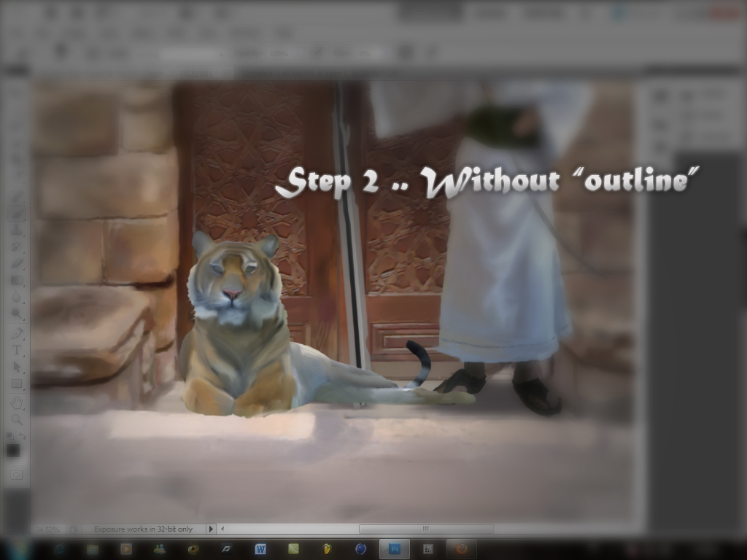Open Firefox from the taskbar
This screenshot has width=747, height=560.
click(461, 549)
